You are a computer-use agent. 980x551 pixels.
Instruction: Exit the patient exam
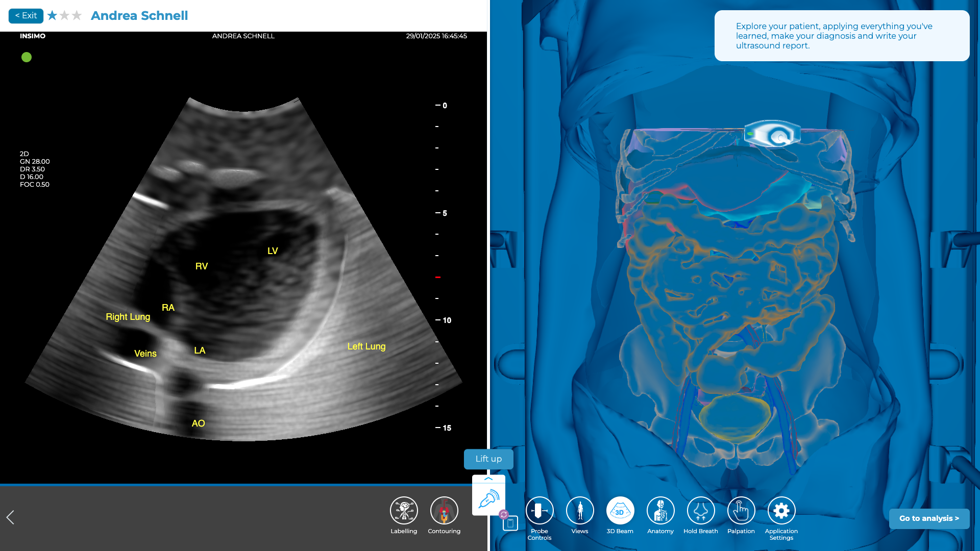coord(26,16)
